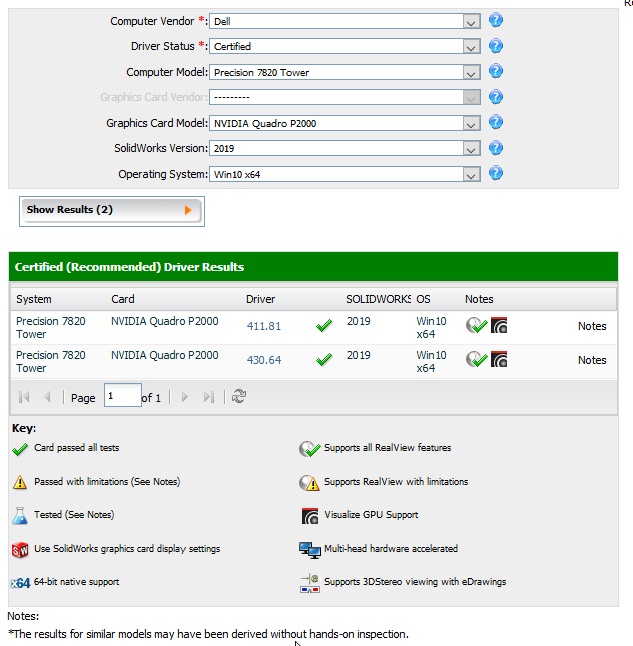The height and width of the screenshot is (646, 633).
Task: Sort results by Driver column header
Action: click(260, 299)
